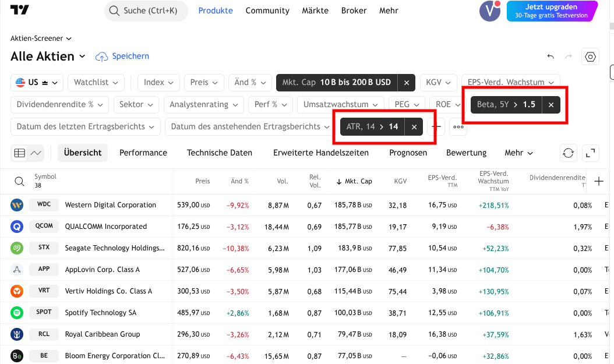Switch to table view layout
Image resolution: width=614 pixels, height=364 pixels.
pyautogui.click(x=20, y=153)
